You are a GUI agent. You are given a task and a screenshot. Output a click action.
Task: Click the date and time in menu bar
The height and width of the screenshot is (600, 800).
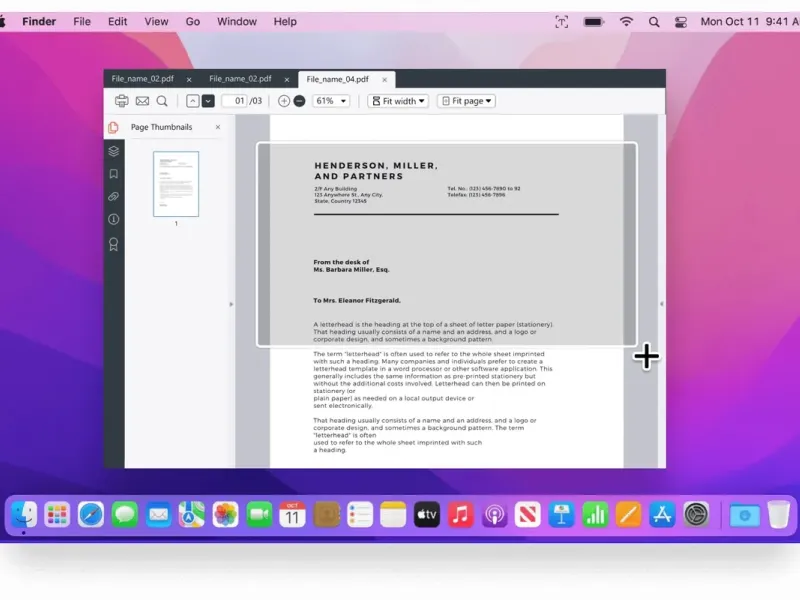click(750, 21)
